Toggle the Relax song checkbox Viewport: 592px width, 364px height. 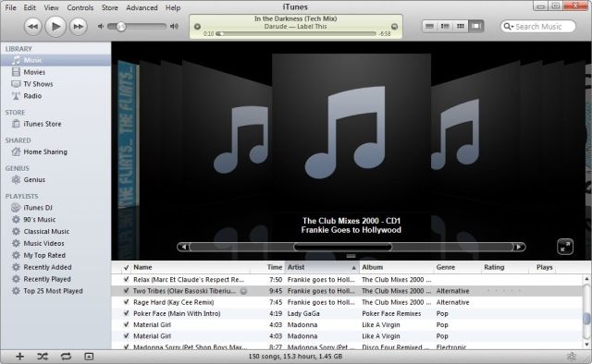click(126, 280)
